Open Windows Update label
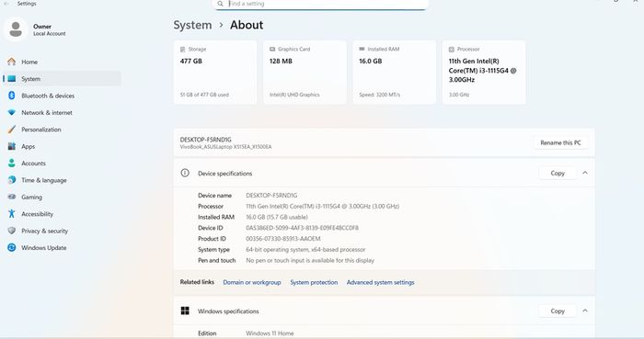This screenshot has width=644, height=339. point(44,247)
